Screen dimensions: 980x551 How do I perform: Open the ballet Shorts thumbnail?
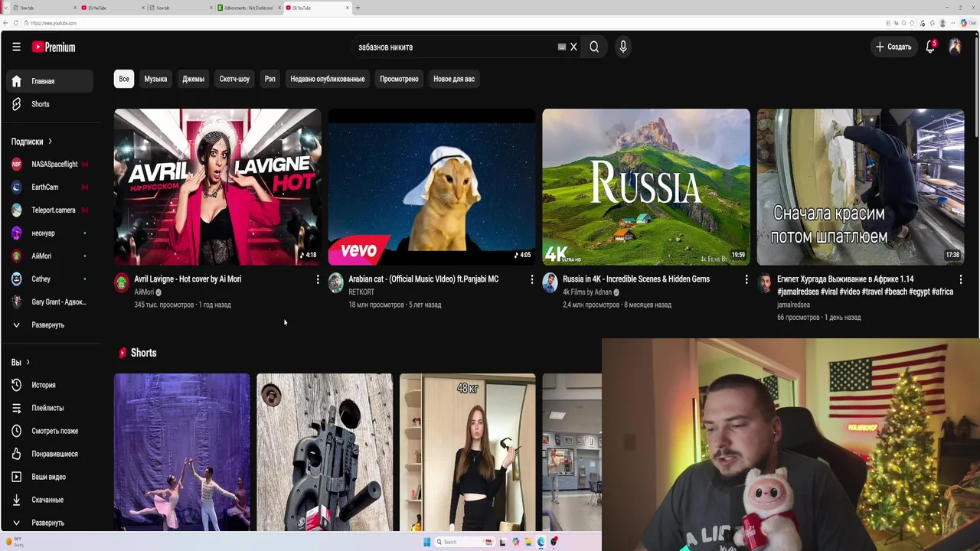coord(182,452)
